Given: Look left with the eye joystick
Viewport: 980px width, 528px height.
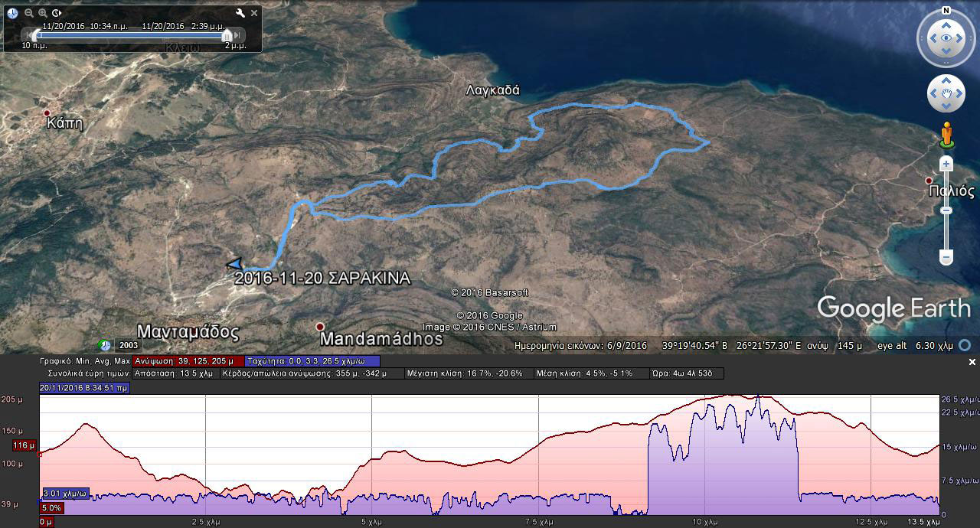Looking at the screenshot, I should click(x=932, y=38).
